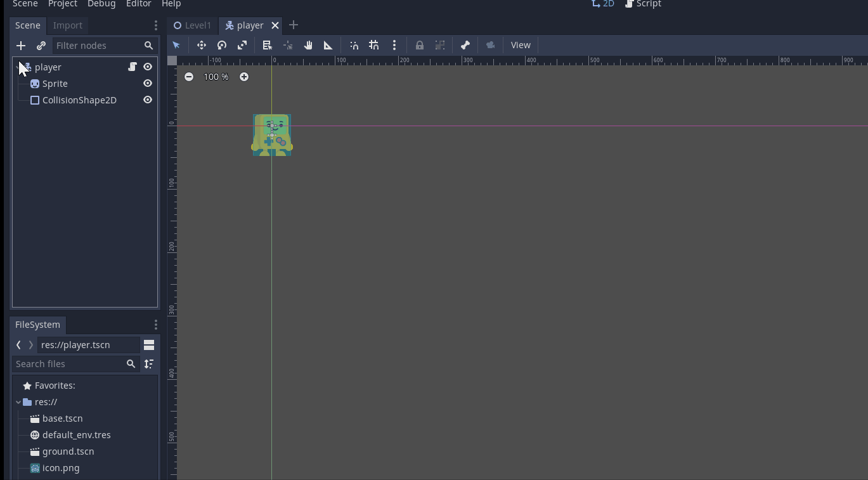This screenshot has height=480, width=868.
Task: Toggle visibility of CollisionShape2D node
Action: click(x=148, y=100)
